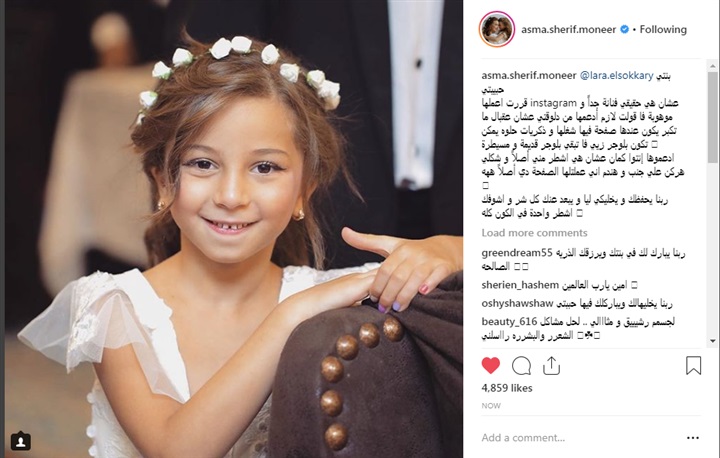Open the @lara.elsokkary mention link
Screen dimensions: 720x458
(x=616, y=76)
